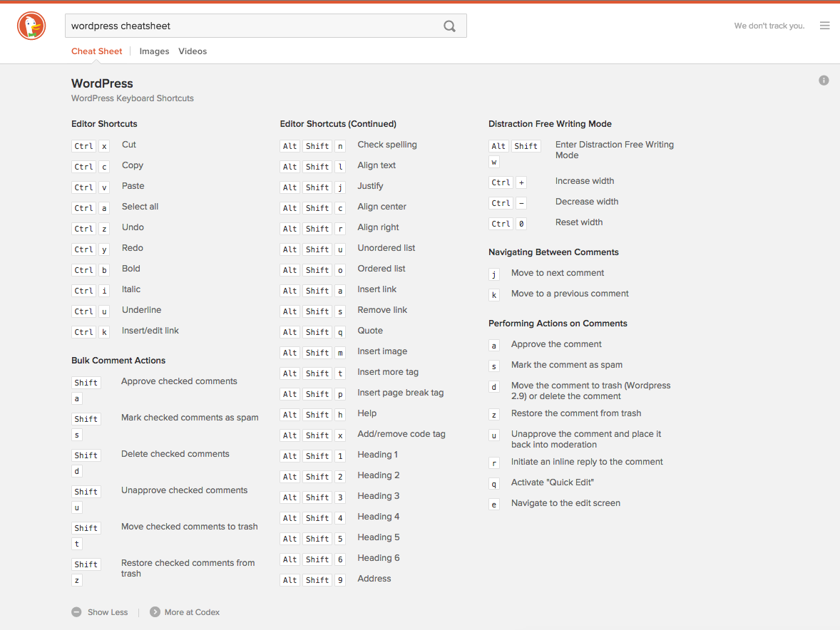
Task: Click the 'Reset width' label
Action: pos(578,222)
